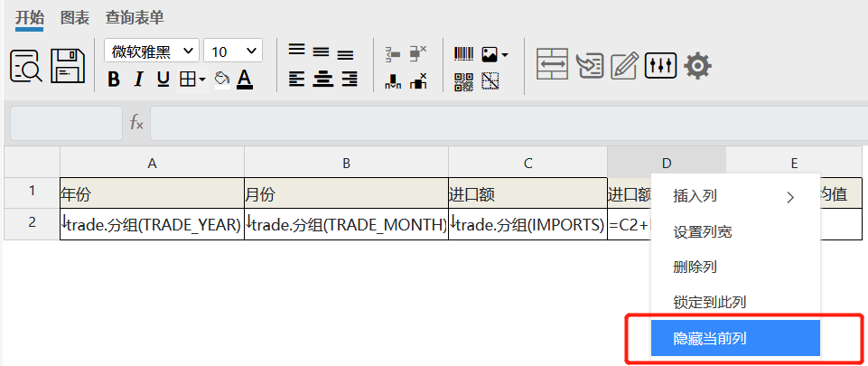Open the cell borders dropdown
868x366 pixels.
pos(192,80)
